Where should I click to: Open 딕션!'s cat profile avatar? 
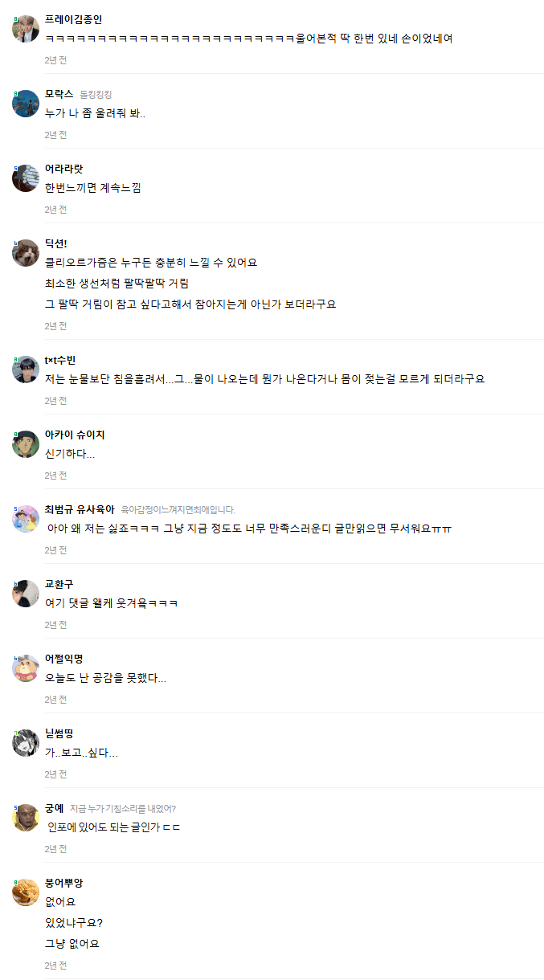pyautogui.click(x=26, y=253)
